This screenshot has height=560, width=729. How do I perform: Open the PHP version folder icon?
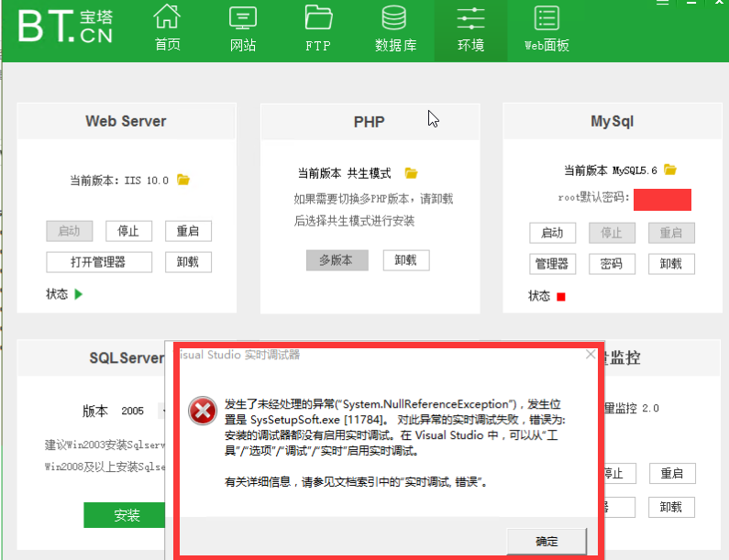[x=411, y=173]
